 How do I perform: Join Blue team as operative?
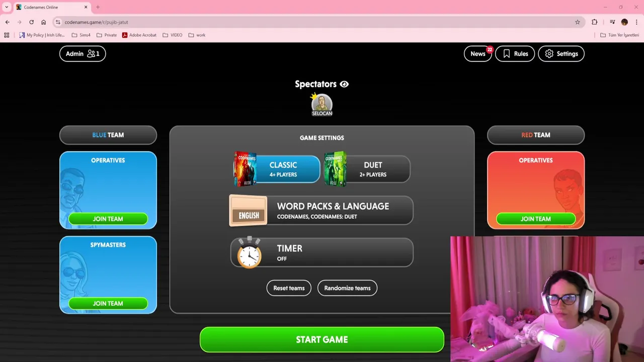[x=108, y=219]
